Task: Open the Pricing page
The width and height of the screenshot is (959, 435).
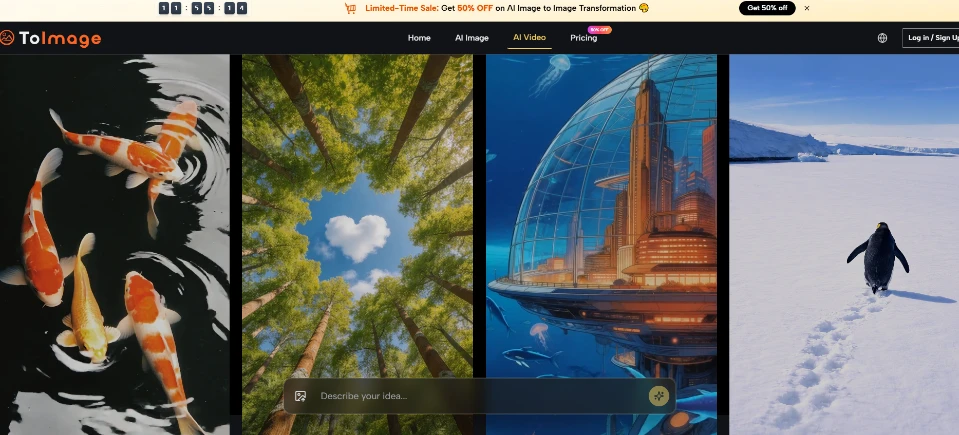Action: pos(583,38)
